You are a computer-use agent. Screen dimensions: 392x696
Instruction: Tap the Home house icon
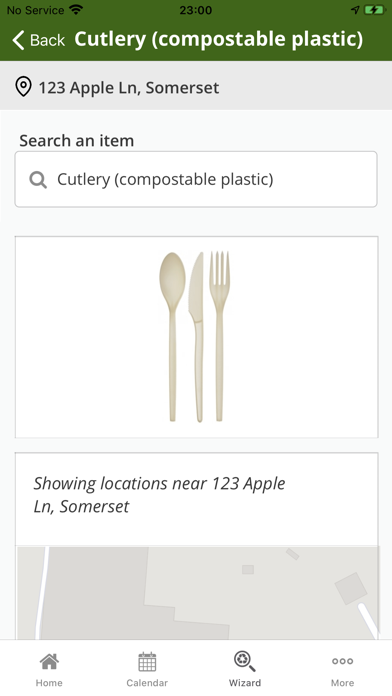[49, 661]
